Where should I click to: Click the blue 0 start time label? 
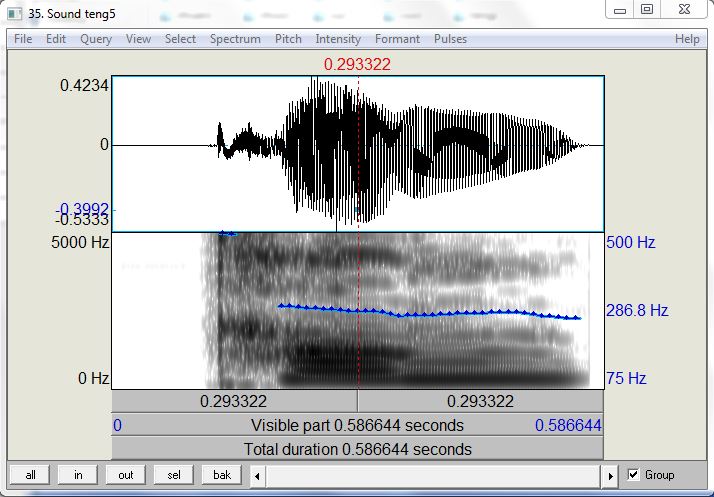pyautogui.click(x=117, y=425)
